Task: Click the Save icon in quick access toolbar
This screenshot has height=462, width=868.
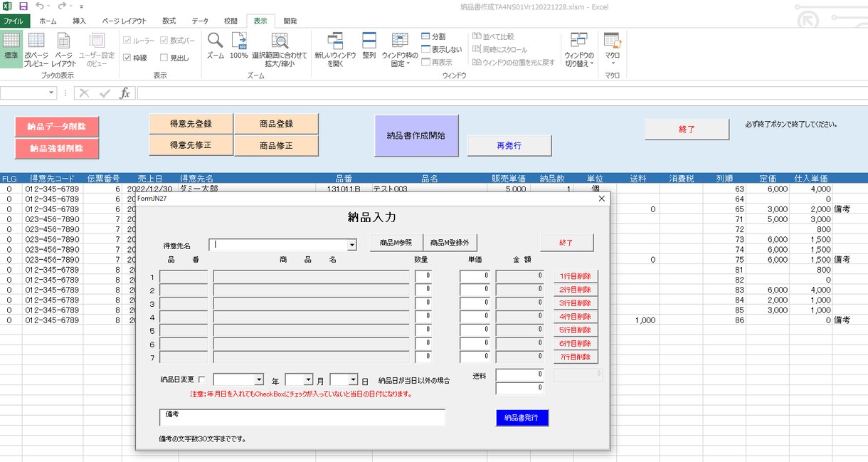Action: click(x=23, y=6)
